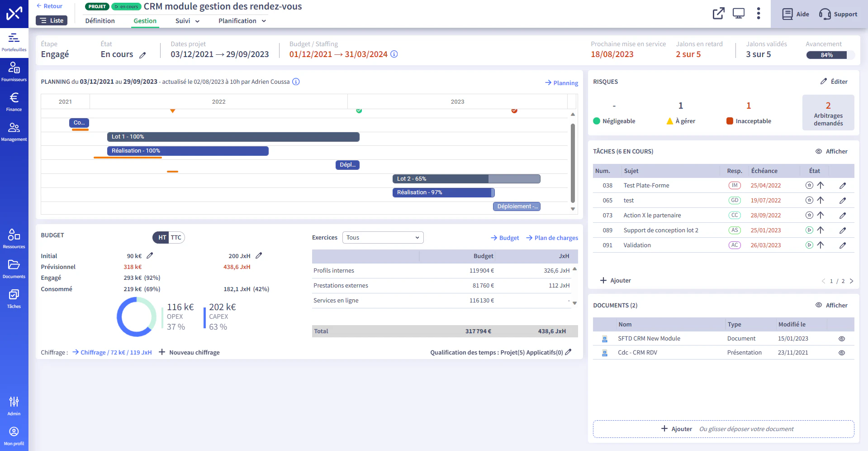Open the three-dot more options menu
This screenshot has width=868, height=451.
click(759, 14)
